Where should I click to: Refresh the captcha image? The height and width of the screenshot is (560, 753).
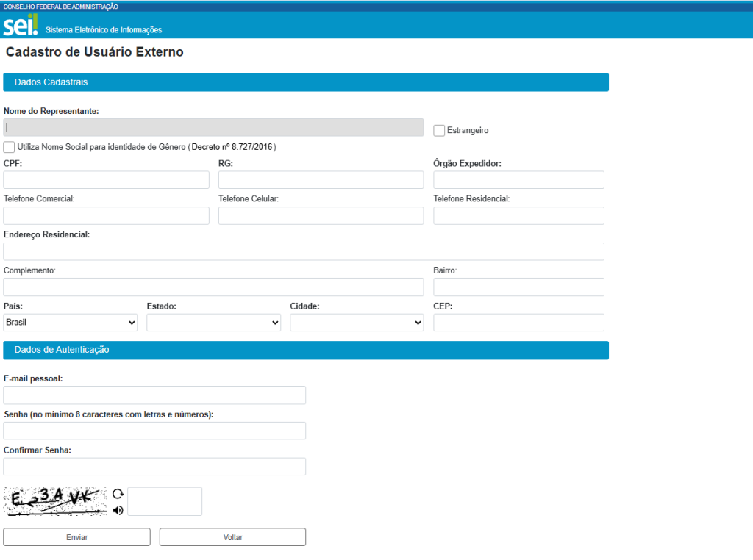pyautogui.click(x=118, y=495)
